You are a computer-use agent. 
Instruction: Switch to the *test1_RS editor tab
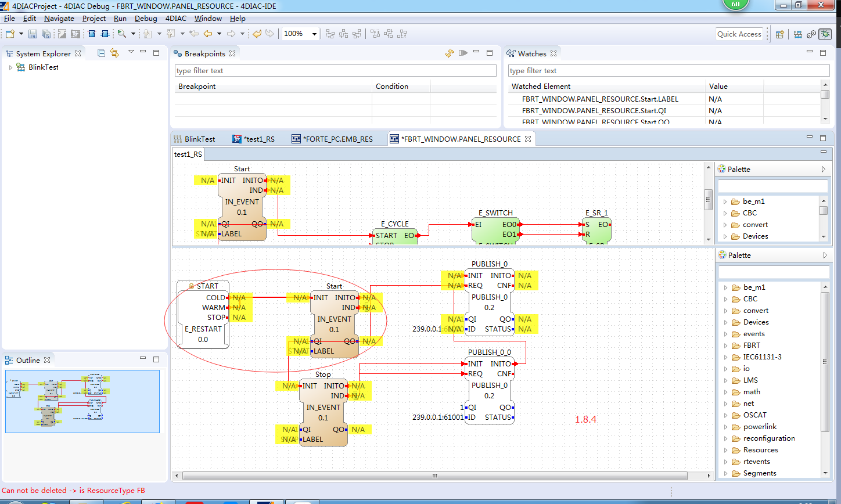(x=254, y=139)
